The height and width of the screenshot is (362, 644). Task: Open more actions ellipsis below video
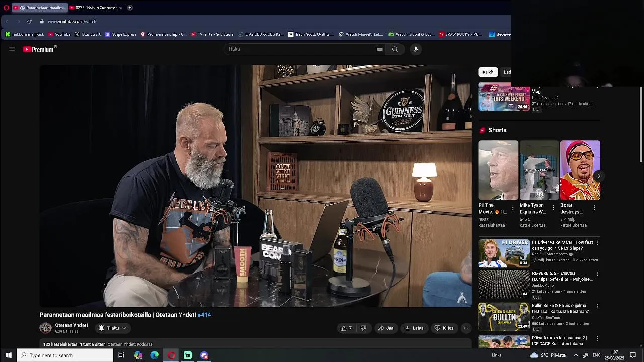click(466, 328)
